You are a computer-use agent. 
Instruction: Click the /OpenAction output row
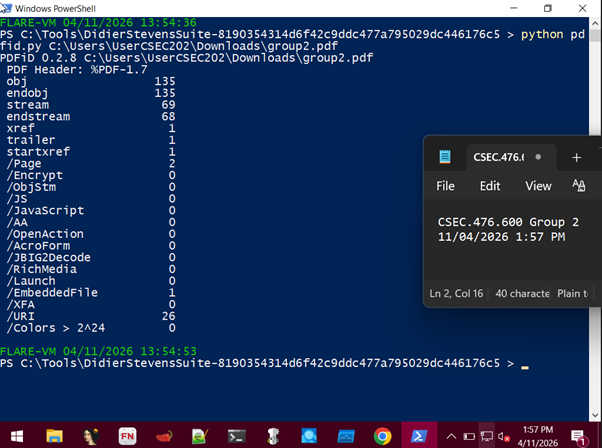[91, 234]
